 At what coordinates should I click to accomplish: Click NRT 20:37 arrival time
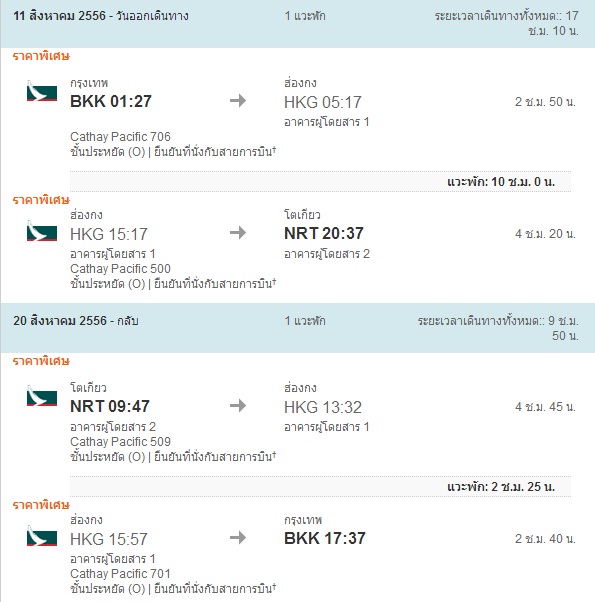[324, 233]
